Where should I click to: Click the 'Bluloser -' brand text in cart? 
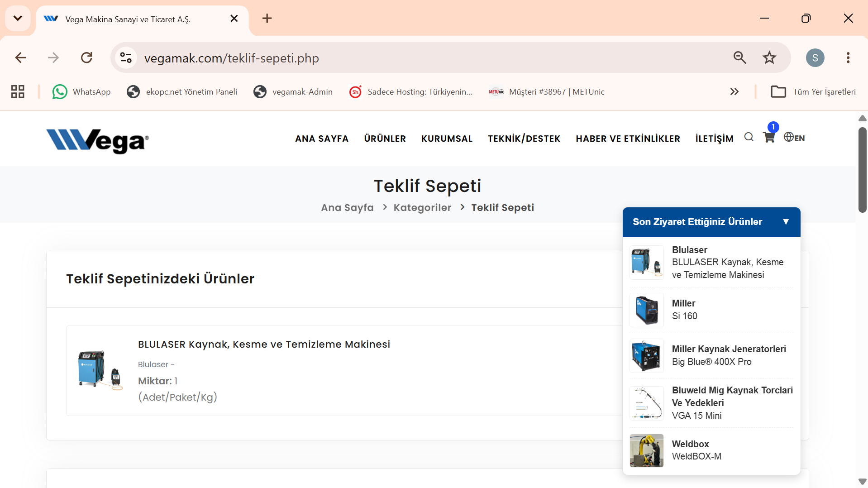pyautogui.click(x=156, y=364)
